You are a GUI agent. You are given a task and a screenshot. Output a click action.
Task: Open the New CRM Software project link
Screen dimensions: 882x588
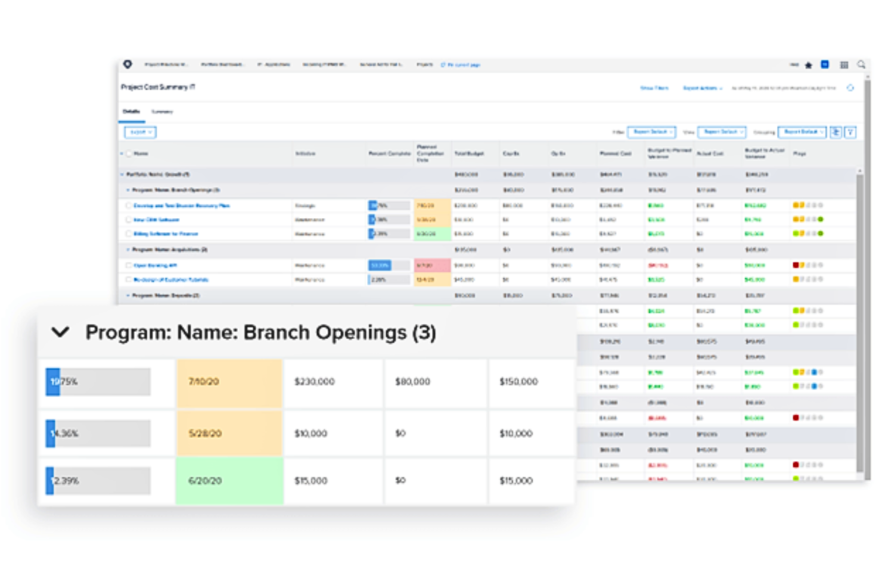(156, 220)
